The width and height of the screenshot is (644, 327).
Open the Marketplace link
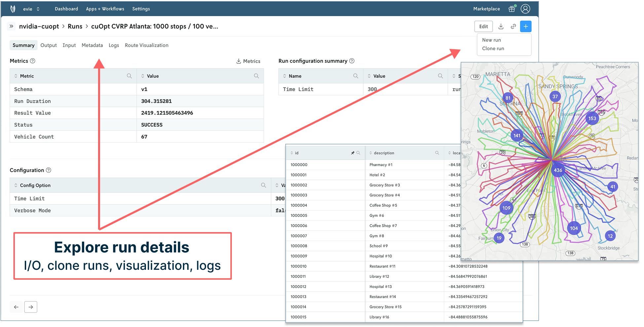[x=486, y=9]
